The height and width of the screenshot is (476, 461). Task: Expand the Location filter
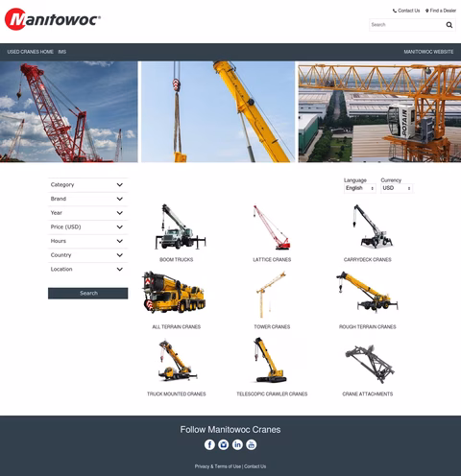tap(87, 270)
